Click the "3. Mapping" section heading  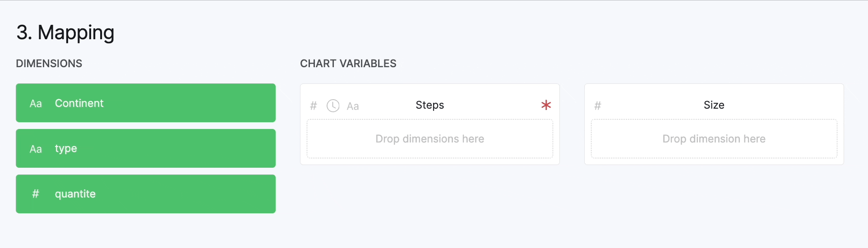tap(65, 32)
